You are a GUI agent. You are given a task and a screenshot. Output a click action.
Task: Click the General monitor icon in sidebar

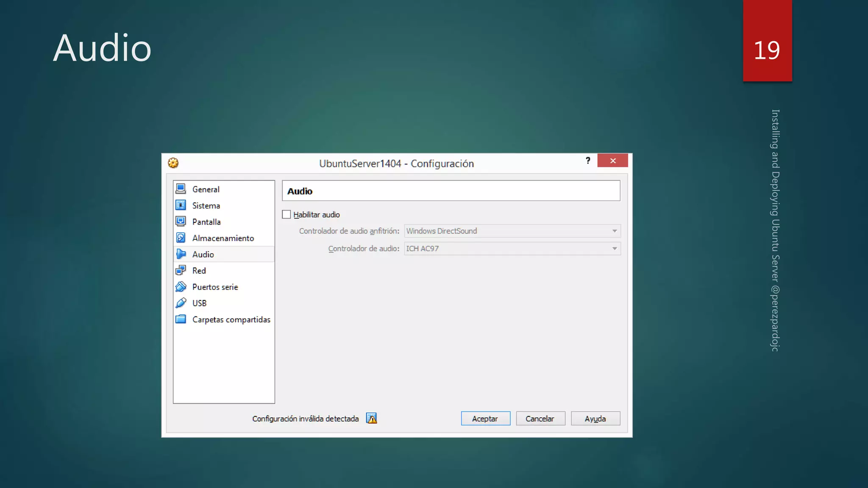point(181,189)
